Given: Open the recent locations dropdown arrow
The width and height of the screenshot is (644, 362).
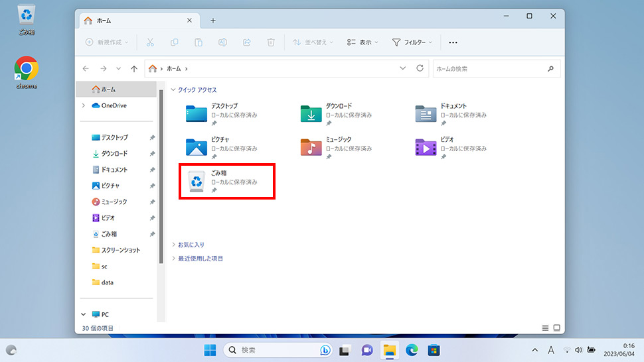Looking at the screenshot, I should [x=118, y=68].
